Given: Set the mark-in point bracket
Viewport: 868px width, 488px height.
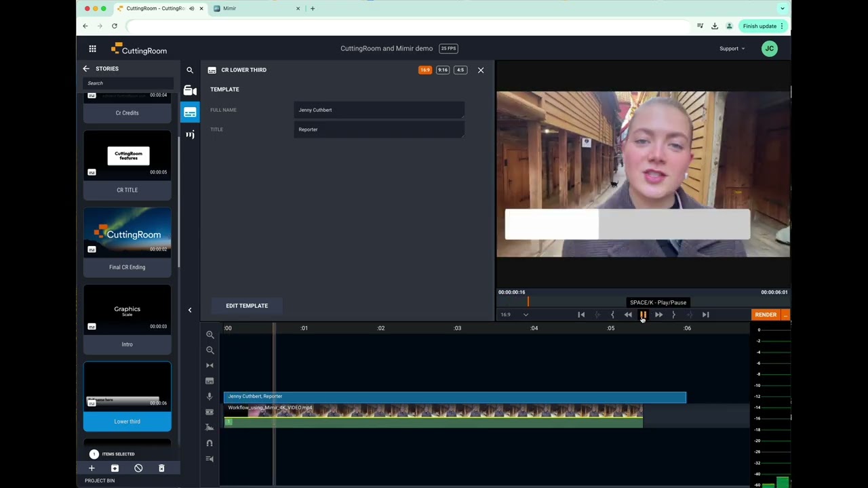Looking at the screenshot, I should [x=612, y=314].
